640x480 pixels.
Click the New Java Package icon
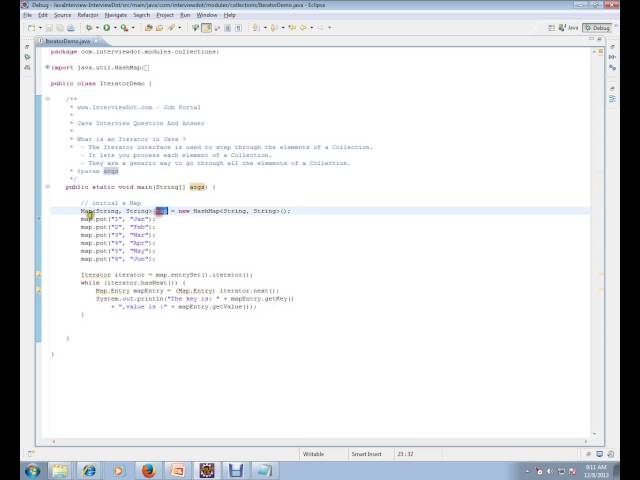click(149, 28)
